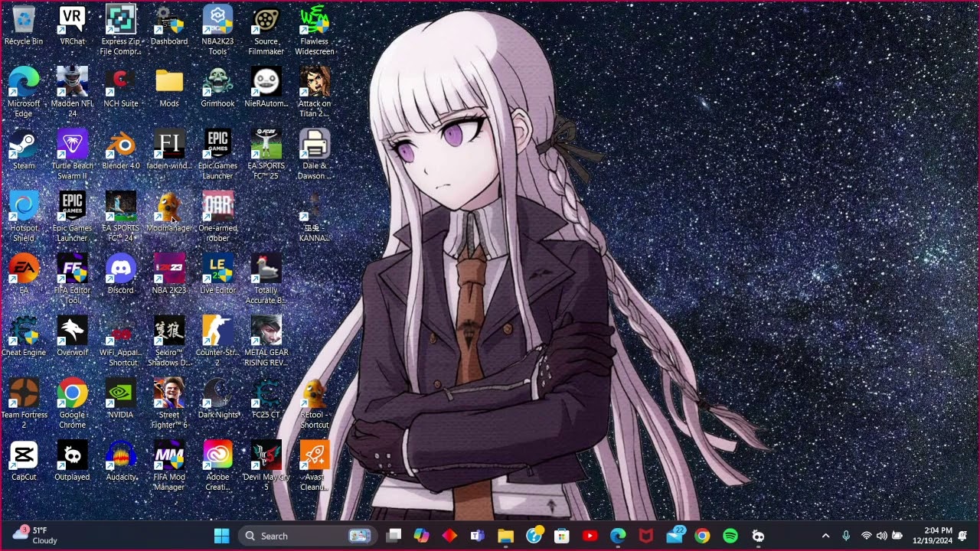
Task: Select the Modmanager dog icon
Action: pyautogui.click(x=169, y=212)
